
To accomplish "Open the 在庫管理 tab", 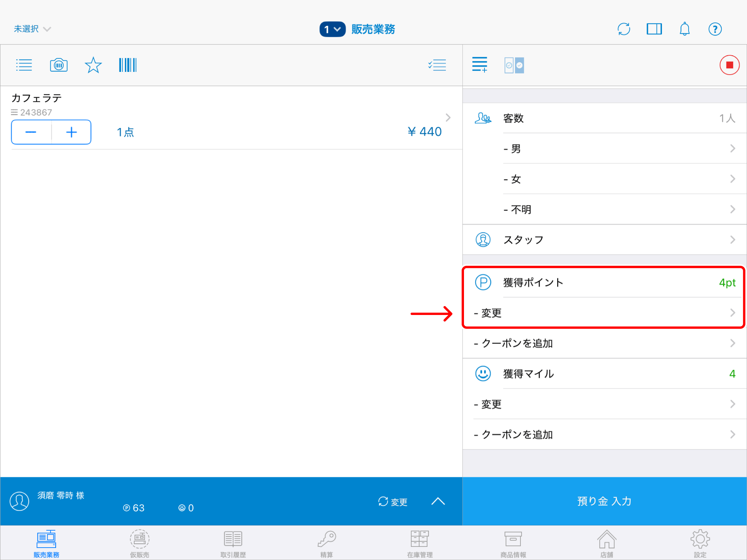I will pos(420,543).
